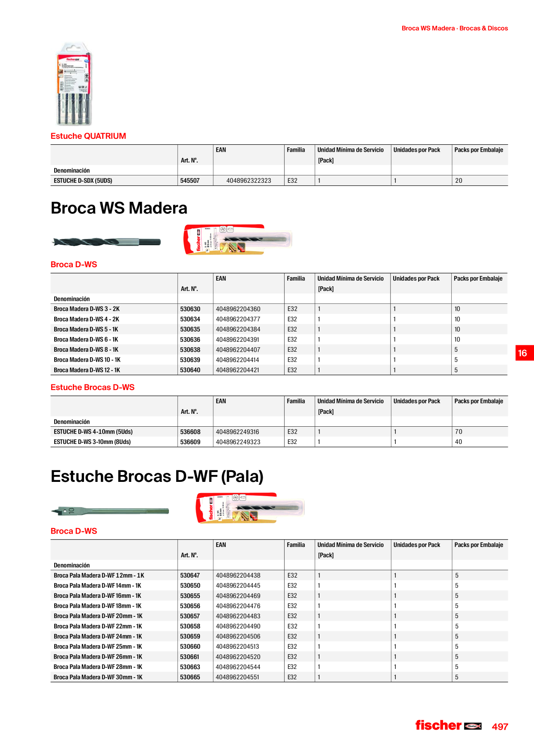The height and width of the screenshot is (756, 534).
Task: Select article number 530660
Action: (190, 647)
